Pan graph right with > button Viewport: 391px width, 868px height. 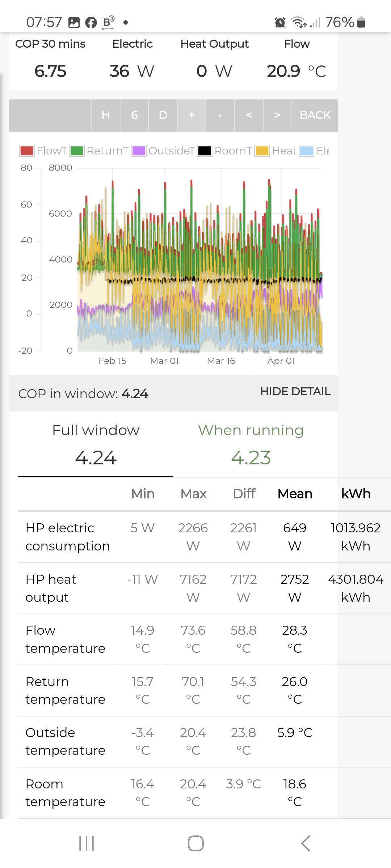277,115
